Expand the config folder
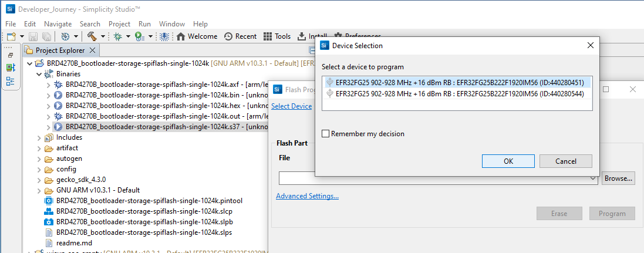The width and height of the screenshot is (644, 253). click(39, 169)
